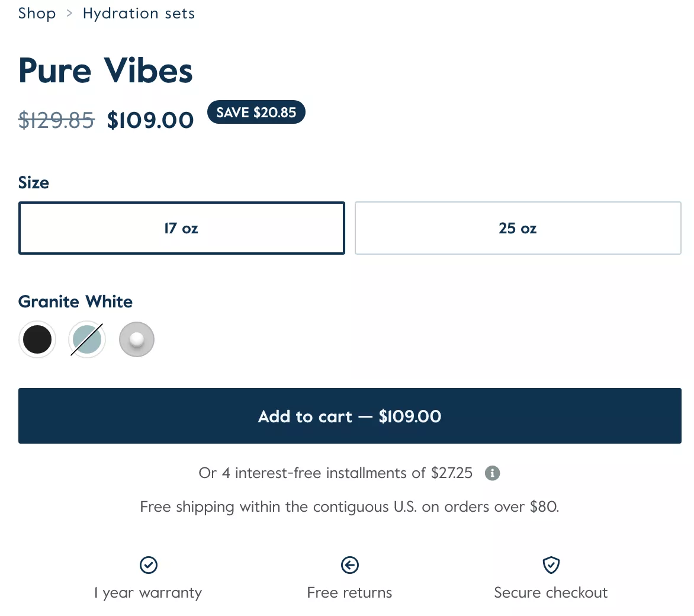Choose the 25 oz size option
The width and height of the screenshot is (694, 616).
518,229
